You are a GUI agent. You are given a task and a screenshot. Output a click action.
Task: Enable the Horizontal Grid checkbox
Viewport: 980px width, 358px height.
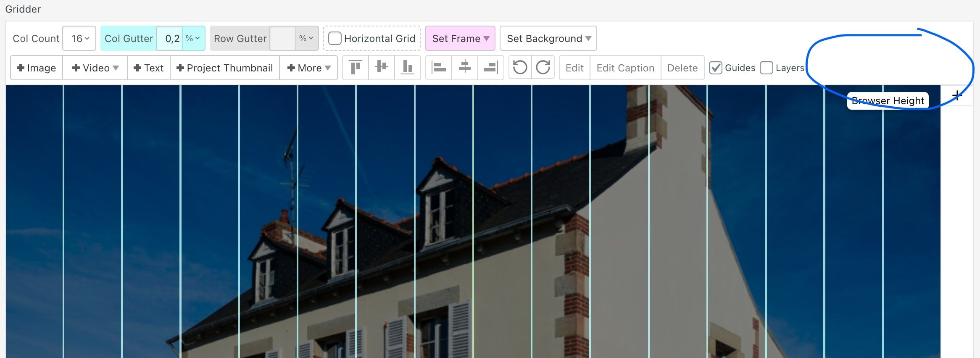[335, 38]
